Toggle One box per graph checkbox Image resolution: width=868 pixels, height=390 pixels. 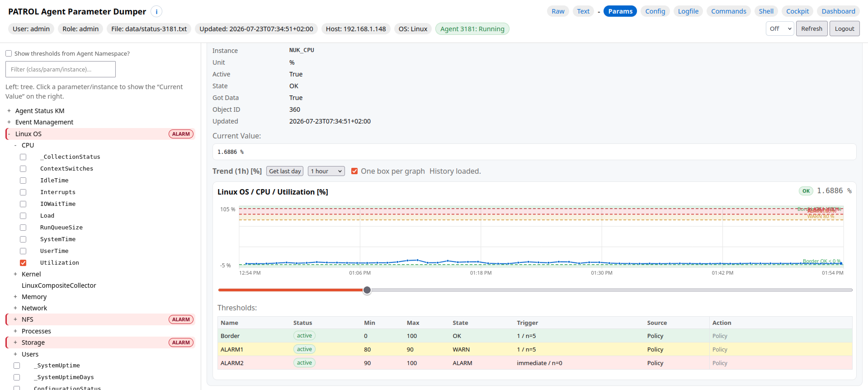(354, 171)
